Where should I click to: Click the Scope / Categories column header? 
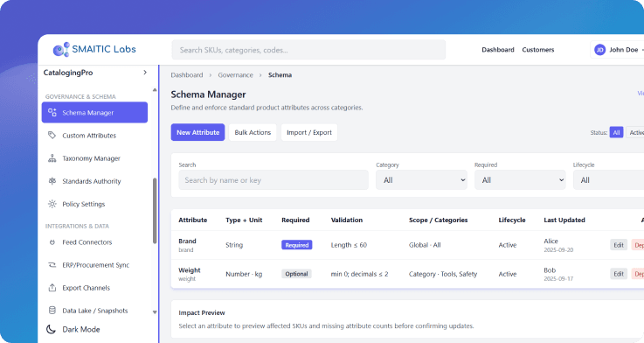point(439,220)
